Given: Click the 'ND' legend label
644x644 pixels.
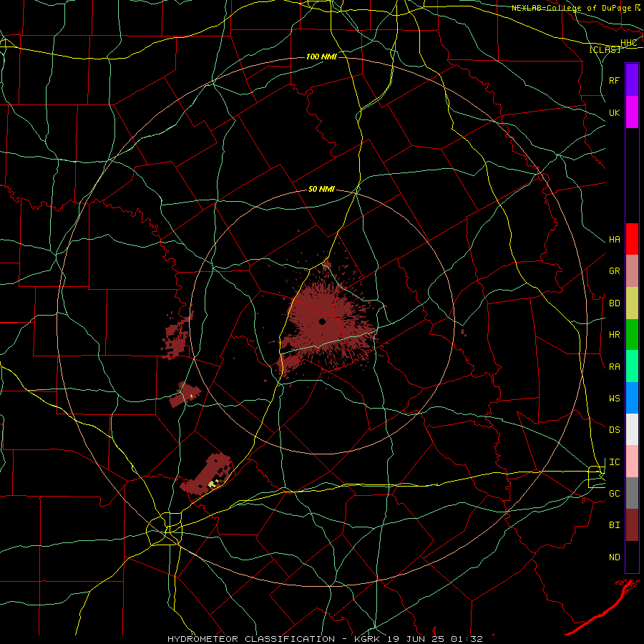Looking at the screenshot, I should click(x=614, y=557).
